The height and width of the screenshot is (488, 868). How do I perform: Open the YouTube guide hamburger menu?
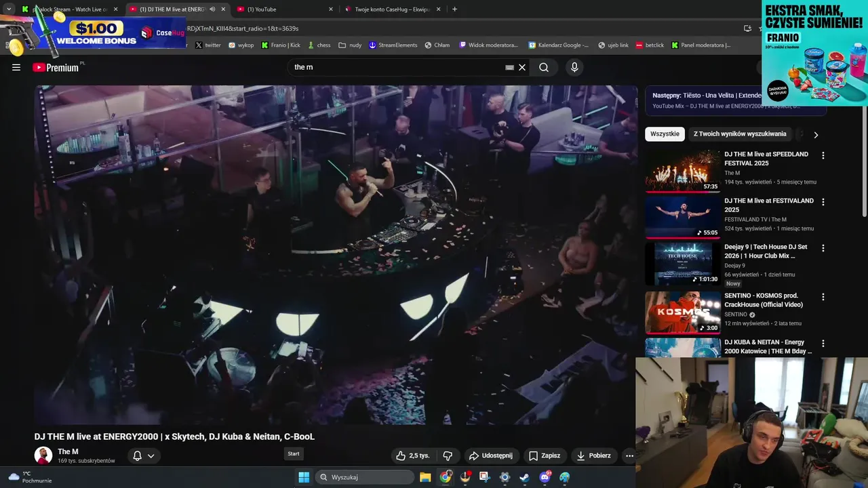16,67
